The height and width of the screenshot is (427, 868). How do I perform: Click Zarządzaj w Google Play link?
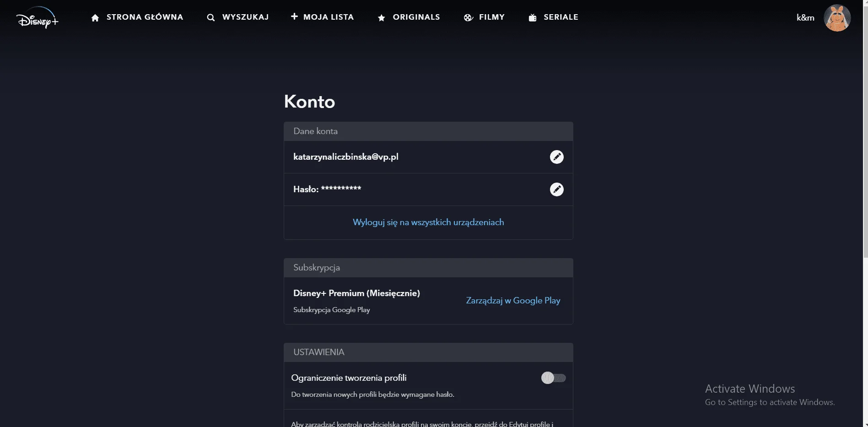513,301
